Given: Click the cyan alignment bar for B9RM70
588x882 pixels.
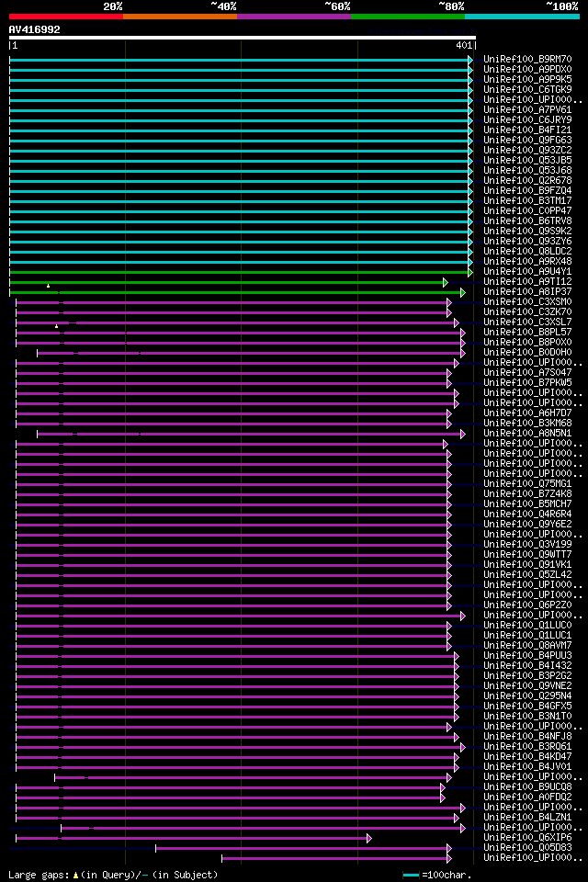Looking at the screenshot, I should (241, 60).
